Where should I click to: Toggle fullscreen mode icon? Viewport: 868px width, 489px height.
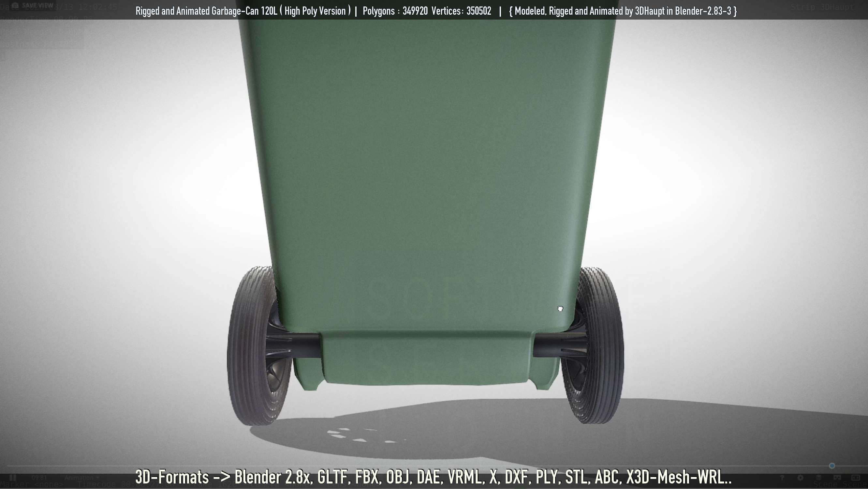(x=856, y=478)
